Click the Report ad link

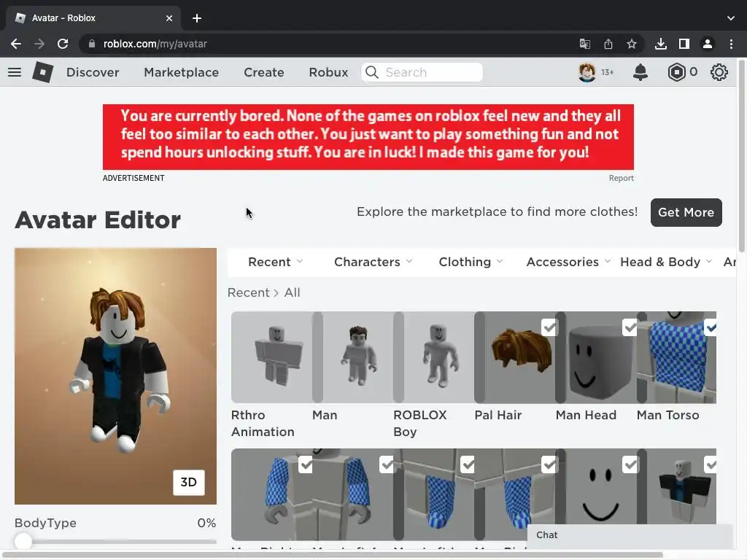[622, 178]
